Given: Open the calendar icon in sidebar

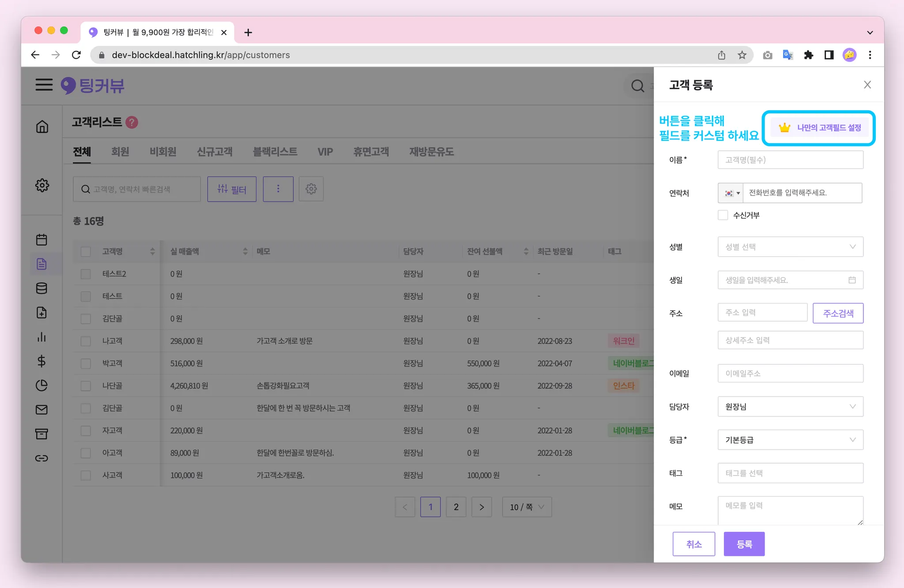Looking at the screenshot, I should 41,240.
